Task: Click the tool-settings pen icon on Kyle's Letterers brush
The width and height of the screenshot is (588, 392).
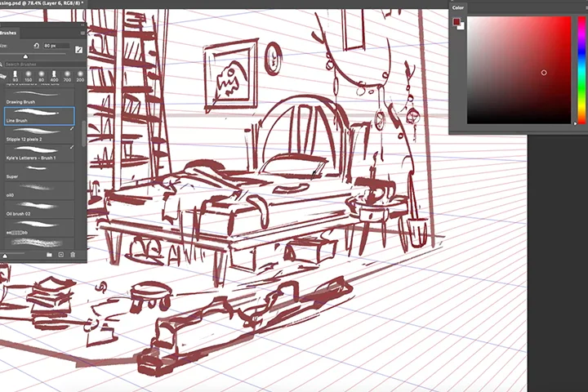Action: (x=72, y=148)
